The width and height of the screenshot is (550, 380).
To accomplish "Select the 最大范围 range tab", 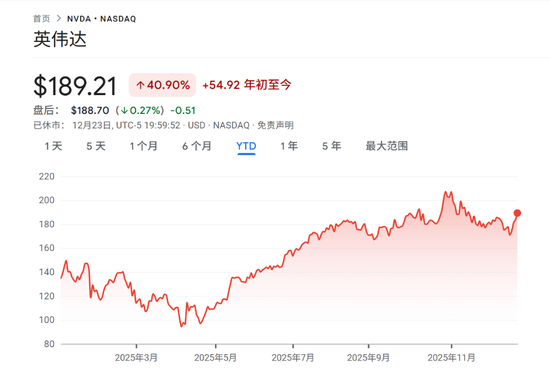I will click(387, 146).
